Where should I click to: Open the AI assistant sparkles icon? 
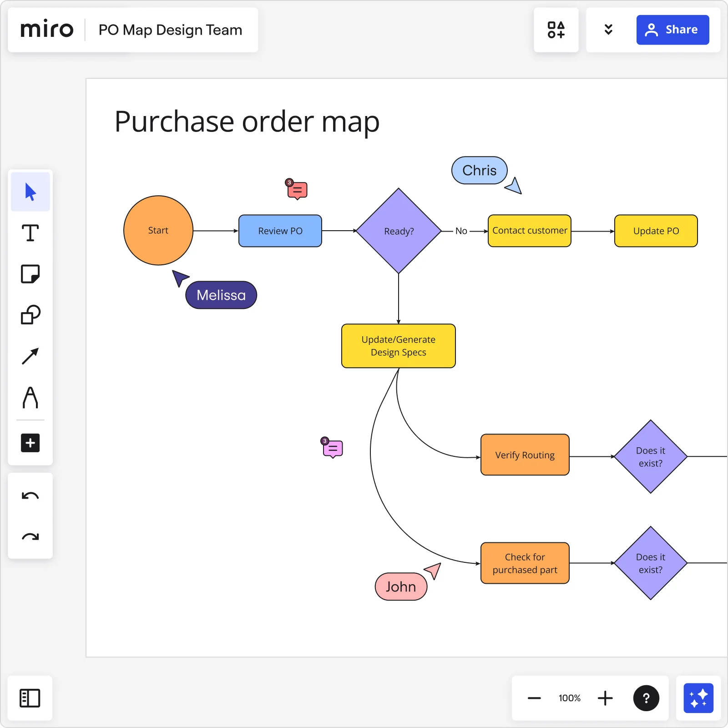click(698, 698)
